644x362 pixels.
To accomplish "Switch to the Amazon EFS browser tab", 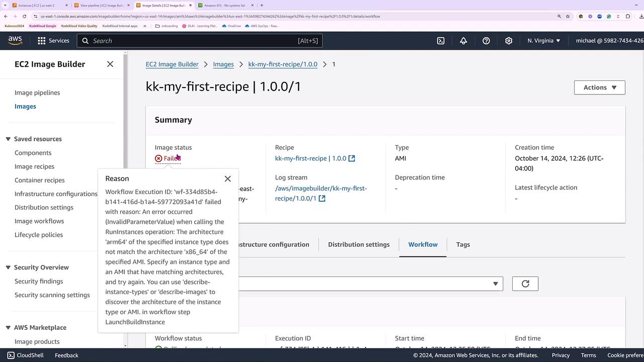I will pos(224,6).
